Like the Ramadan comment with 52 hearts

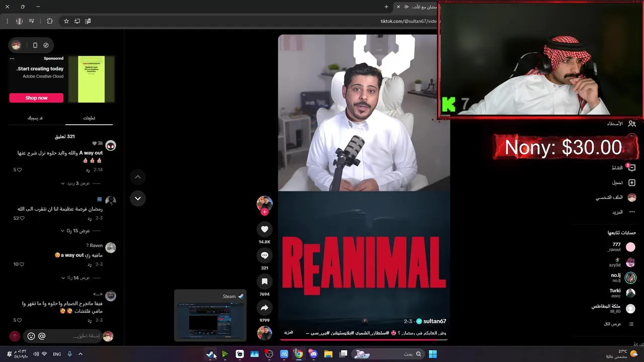pos(22,218)
